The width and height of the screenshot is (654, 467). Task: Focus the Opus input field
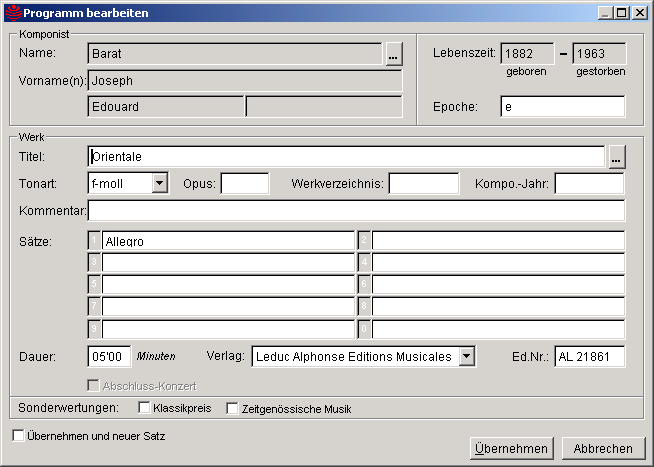[245, 184]
